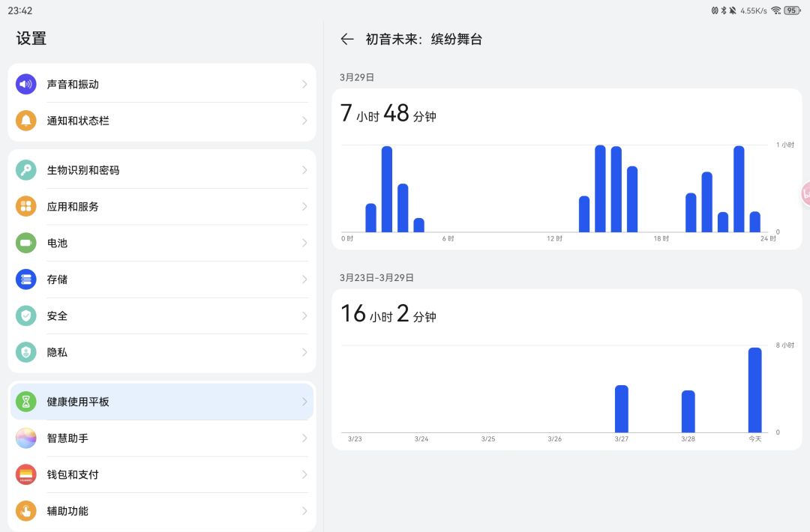Expand 生物识别和密码 via its chevron
Viewport: 810px width, 532px height.
(x=304, y=170)
